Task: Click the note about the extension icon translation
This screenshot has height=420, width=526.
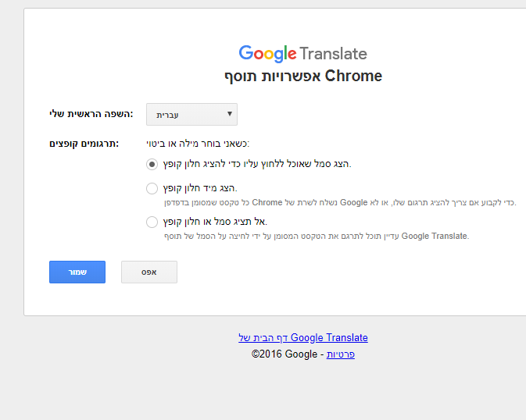Action: click(x=316, y=236)
